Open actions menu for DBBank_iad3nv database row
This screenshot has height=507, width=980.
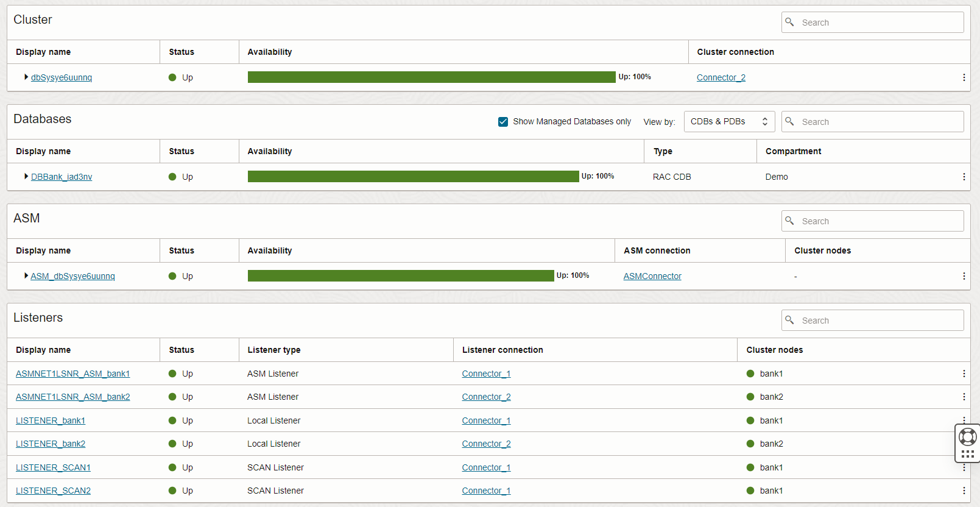964,177
